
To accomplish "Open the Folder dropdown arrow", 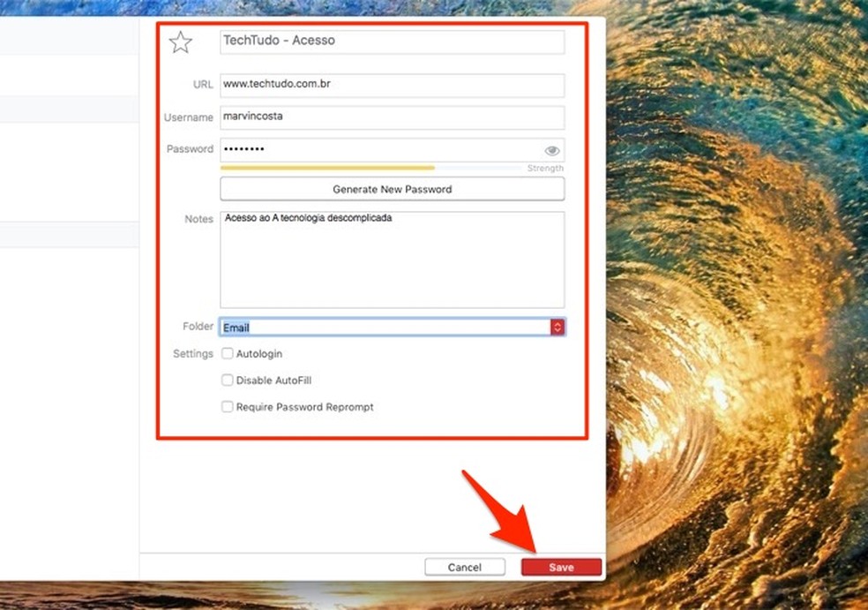I will click(x=557, y=328).
